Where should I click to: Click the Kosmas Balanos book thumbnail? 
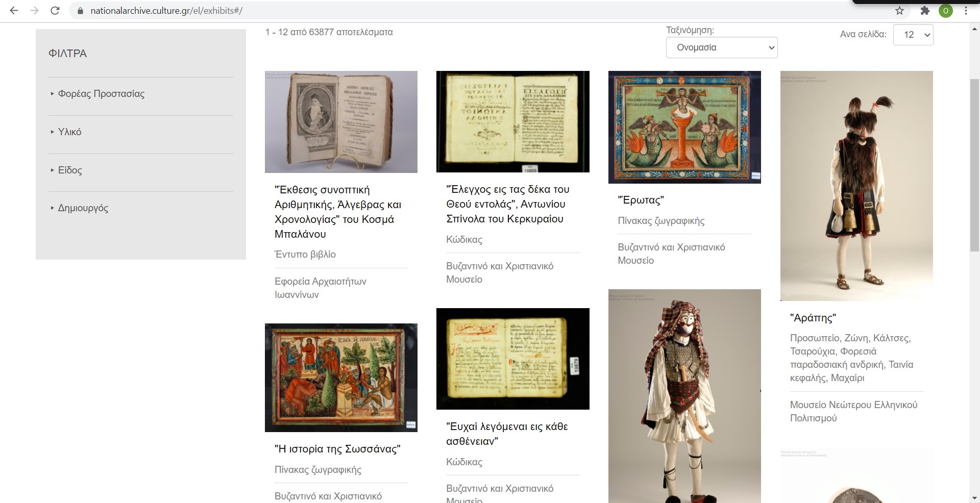(x=341, y=122)
